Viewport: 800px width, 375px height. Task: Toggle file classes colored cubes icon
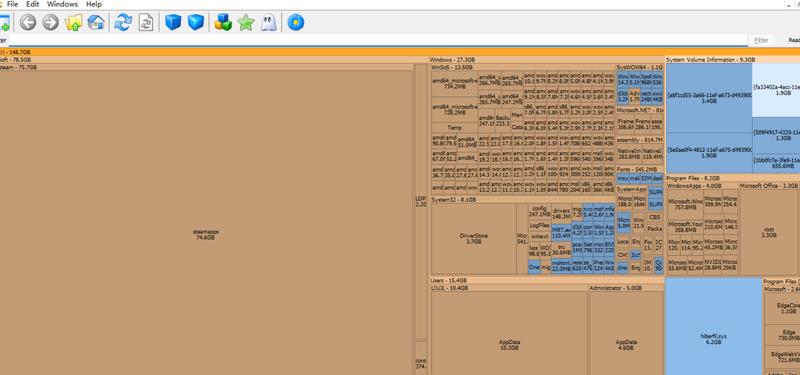(x=223, y=22)
